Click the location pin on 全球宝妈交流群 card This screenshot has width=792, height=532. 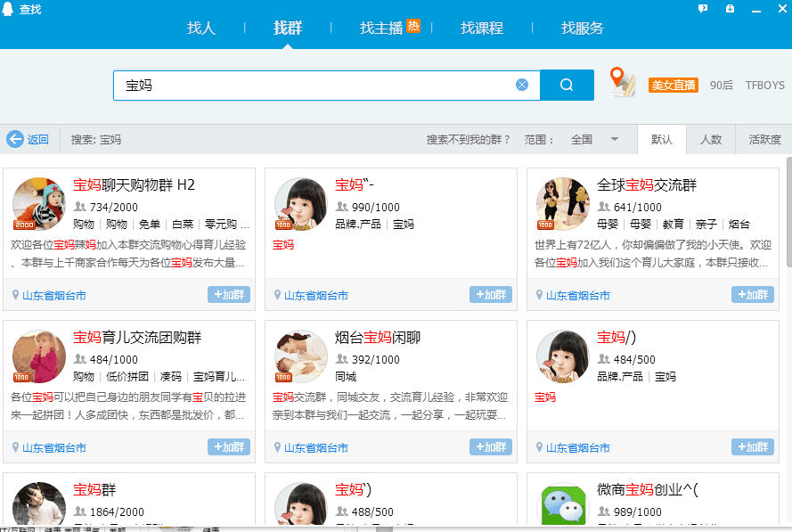(x=538, y=294)
